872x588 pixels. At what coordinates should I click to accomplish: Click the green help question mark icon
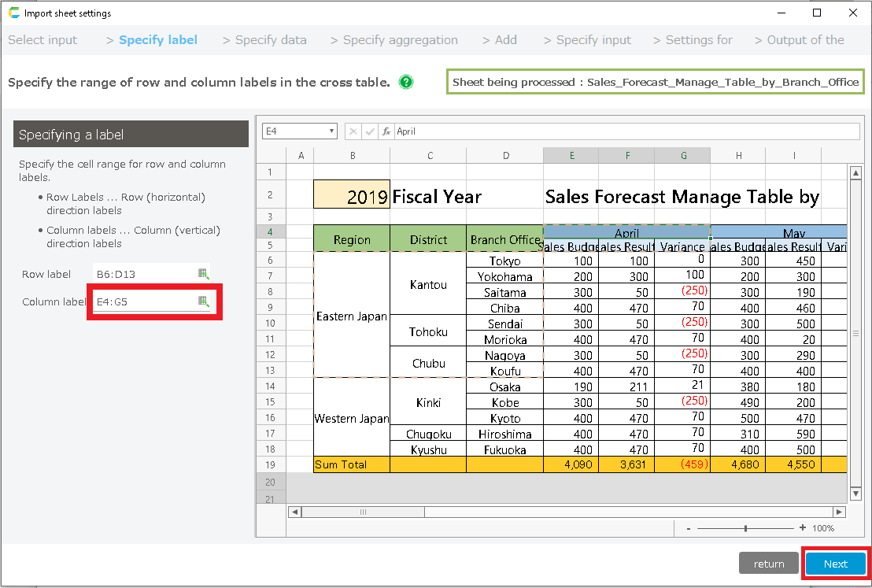coord(406,82)
